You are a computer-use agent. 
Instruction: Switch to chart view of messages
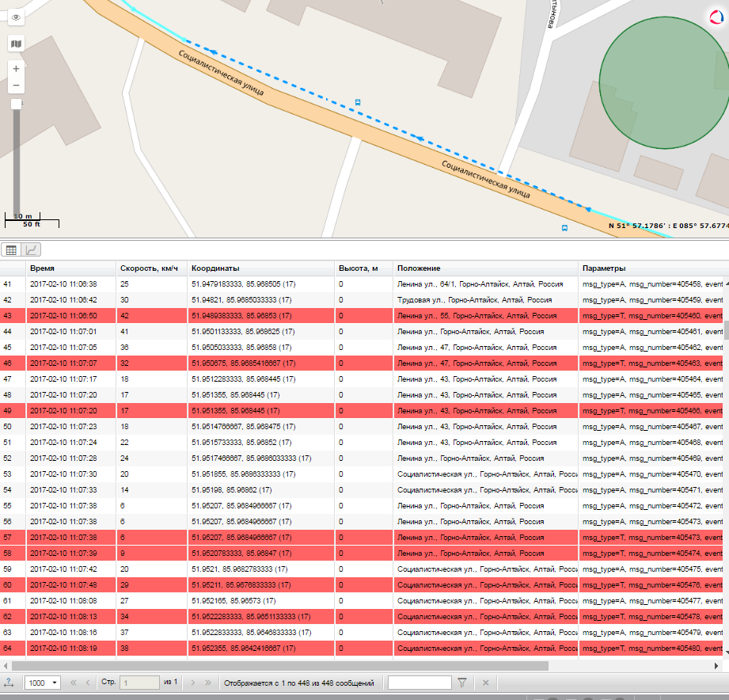click(32, 249)
